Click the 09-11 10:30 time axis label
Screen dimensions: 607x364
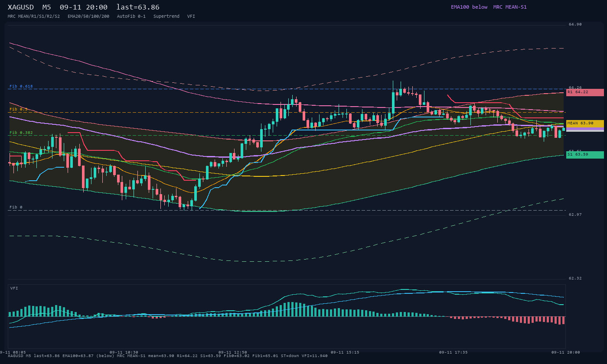point(124,352)
